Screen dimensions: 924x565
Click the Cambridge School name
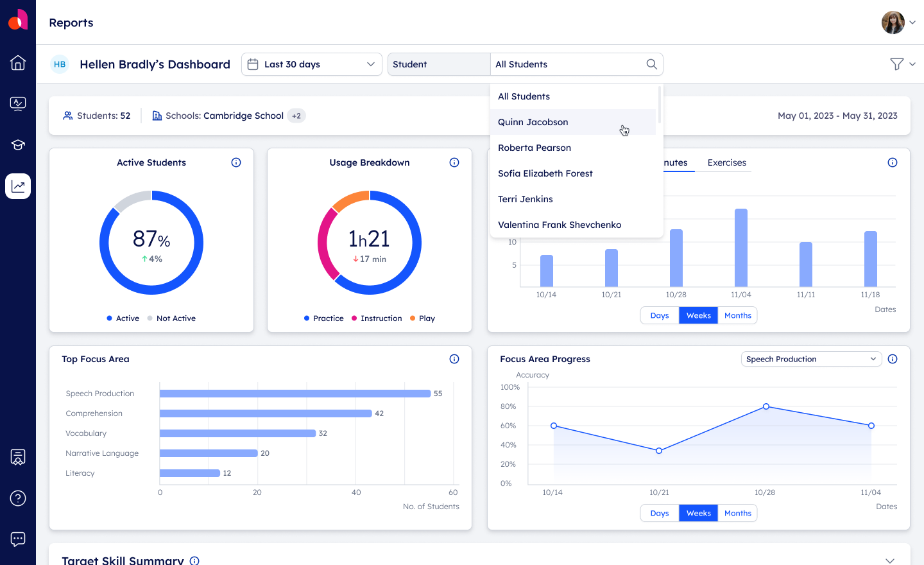(x=243, y=116)
